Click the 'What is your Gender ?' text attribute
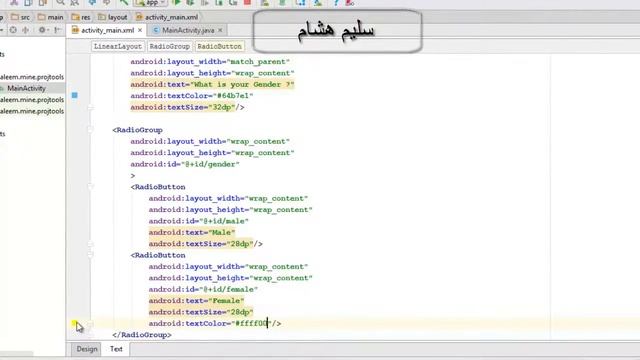The height and width of the screenshot is (360, 640). [x=212, y=84]
